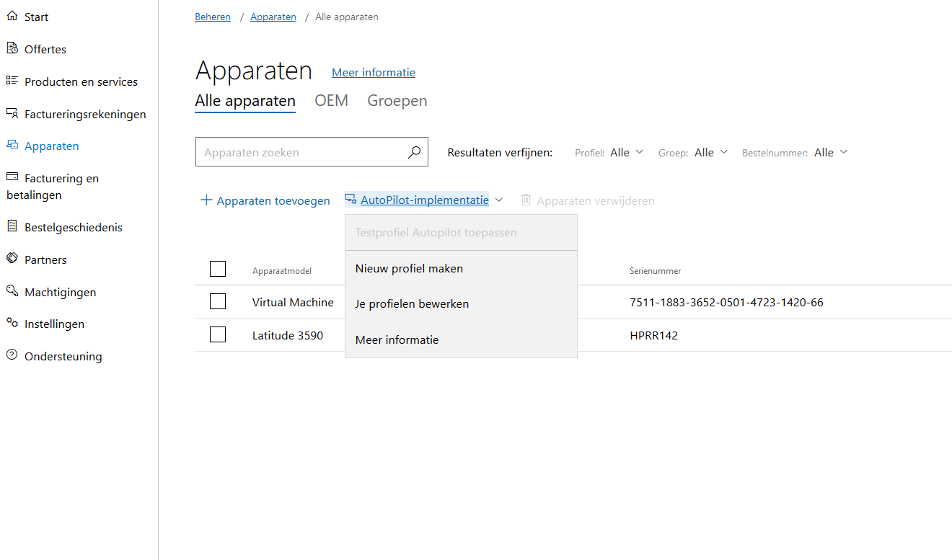Click the Start home icon in sidebar

(x=12, y=16)
